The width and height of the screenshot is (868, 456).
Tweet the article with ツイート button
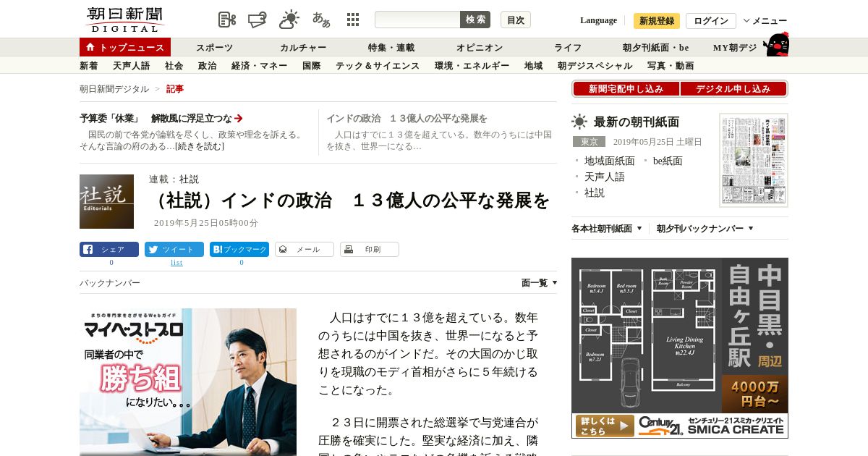tap(174, 250)
